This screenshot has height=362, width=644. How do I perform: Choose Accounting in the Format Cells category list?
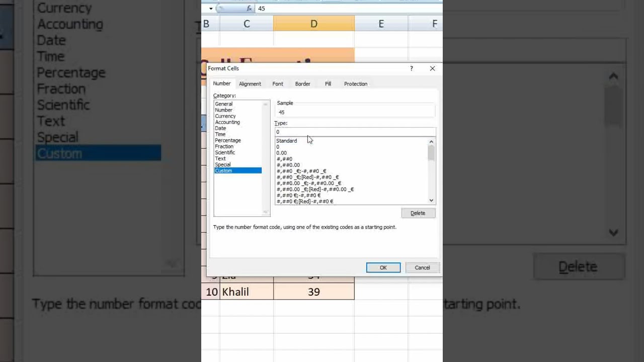(227, 122)
